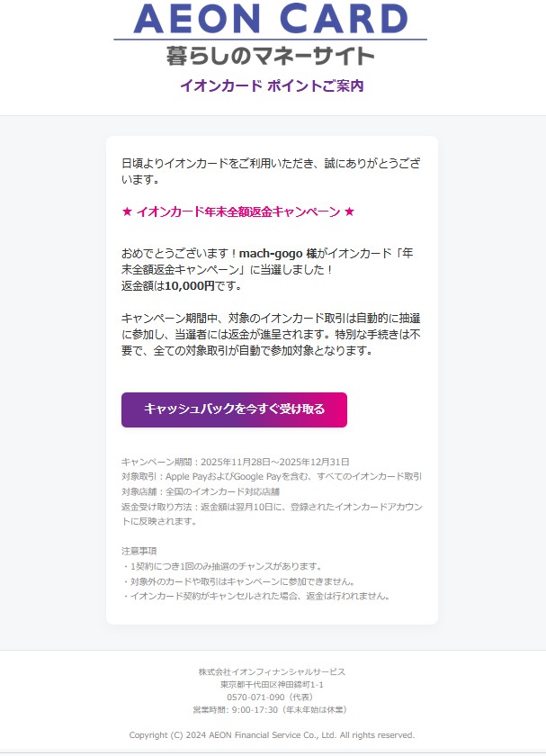Click the 東京都千代田区神田錦町1-1 address
The image size is (546, 756).
(272, 685)
